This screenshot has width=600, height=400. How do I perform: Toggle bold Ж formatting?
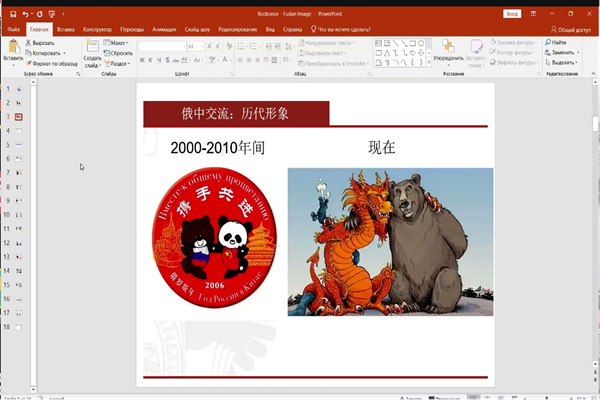coord(142,60)
